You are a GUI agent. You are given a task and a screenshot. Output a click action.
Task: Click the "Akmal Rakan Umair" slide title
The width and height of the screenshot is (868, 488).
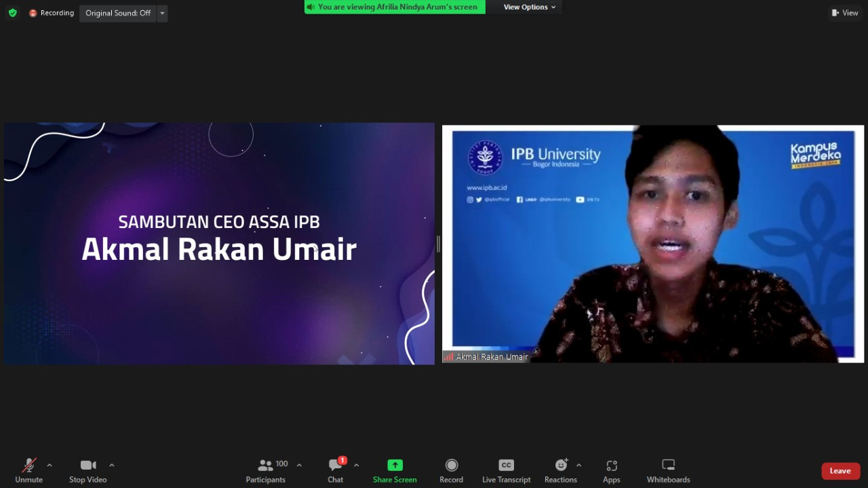click(x=219, y=249)
